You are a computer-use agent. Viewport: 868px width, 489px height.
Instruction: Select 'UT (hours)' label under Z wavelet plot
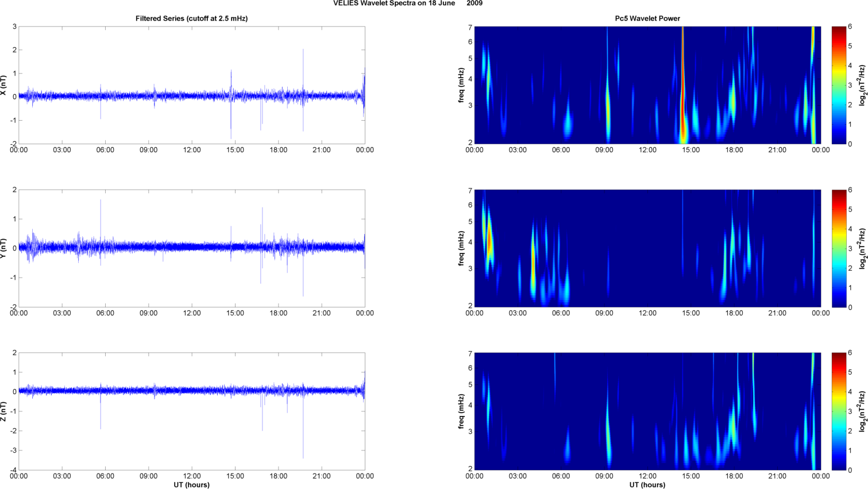tap(647, 485)
